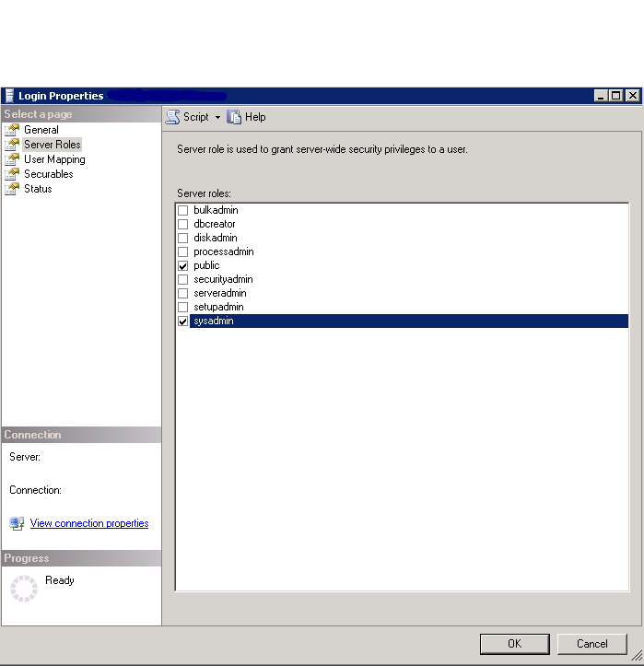Click the Securables page icon
This screenshot has height=666, width=644.
click(11, 174)
